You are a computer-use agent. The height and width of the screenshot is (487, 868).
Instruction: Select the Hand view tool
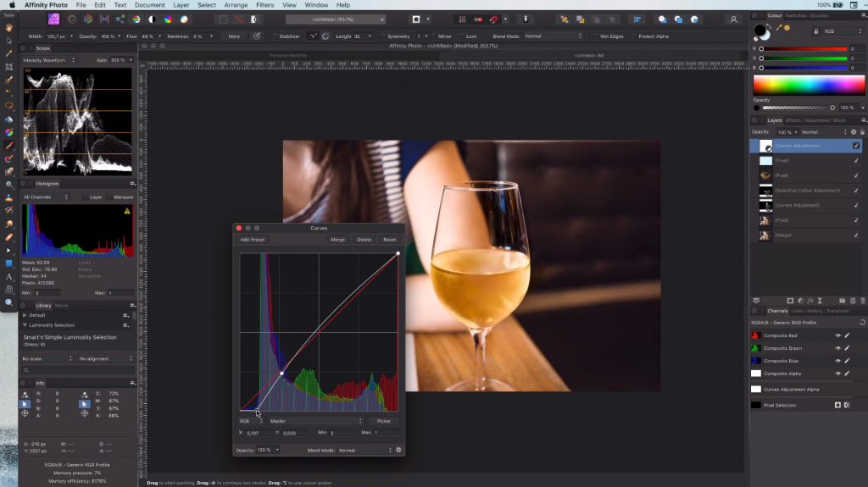coord(8,27)
